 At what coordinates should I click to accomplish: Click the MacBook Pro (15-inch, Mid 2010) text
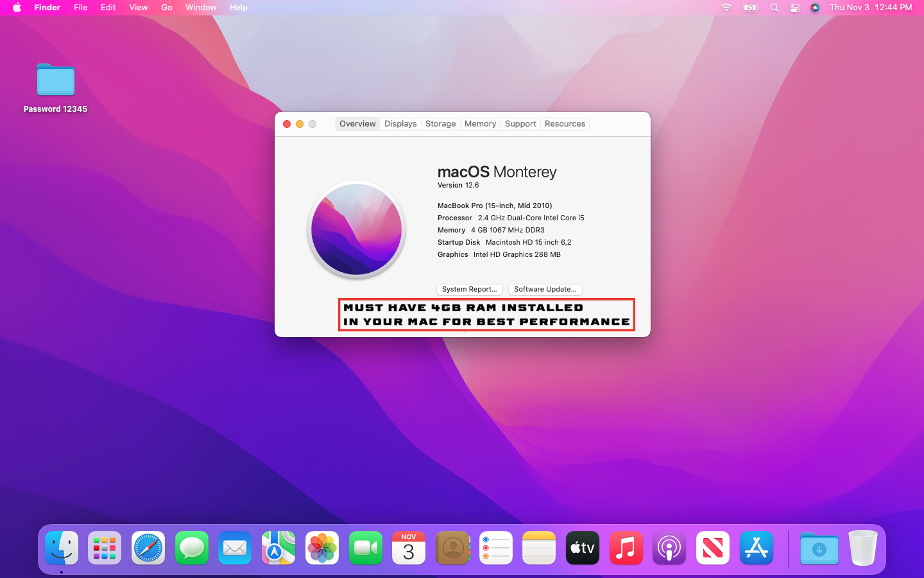point(495,206)
